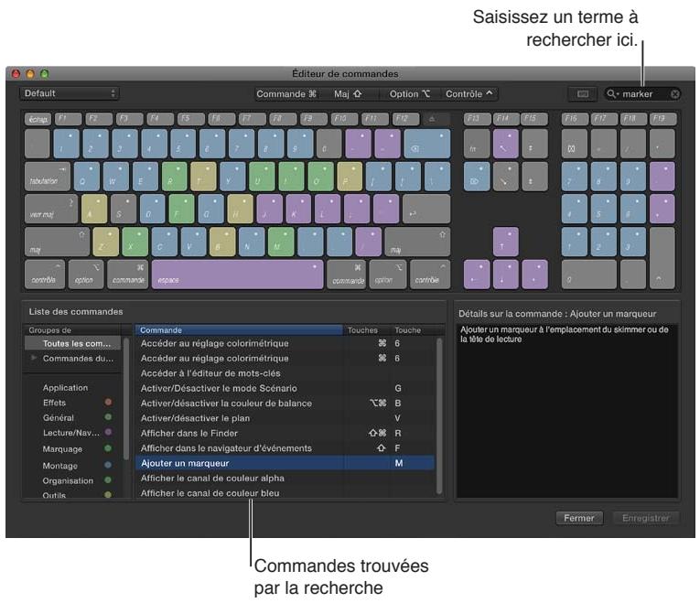This screenshot has height=603, width=700.
Task: Focus the search field containing marker
Action: point(642,93)
